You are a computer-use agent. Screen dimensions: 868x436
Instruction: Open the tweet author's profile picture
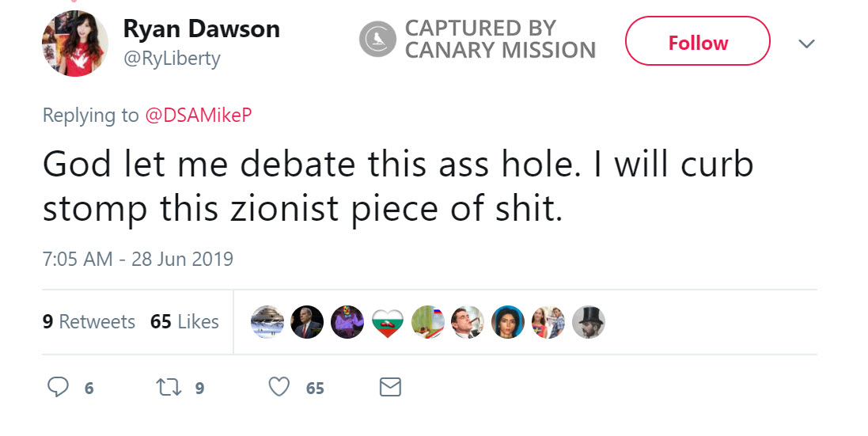(75, 44)
